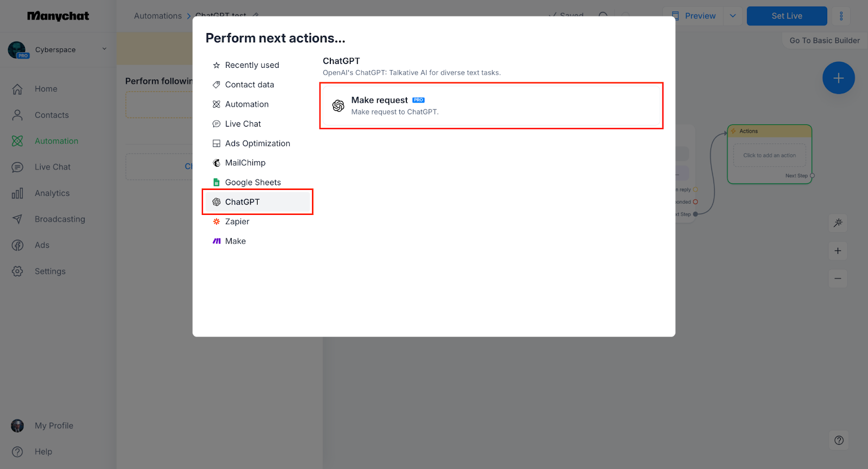Click the MailChimp icon
Viewport: 868px width, 469px height.
click(216, 163)
